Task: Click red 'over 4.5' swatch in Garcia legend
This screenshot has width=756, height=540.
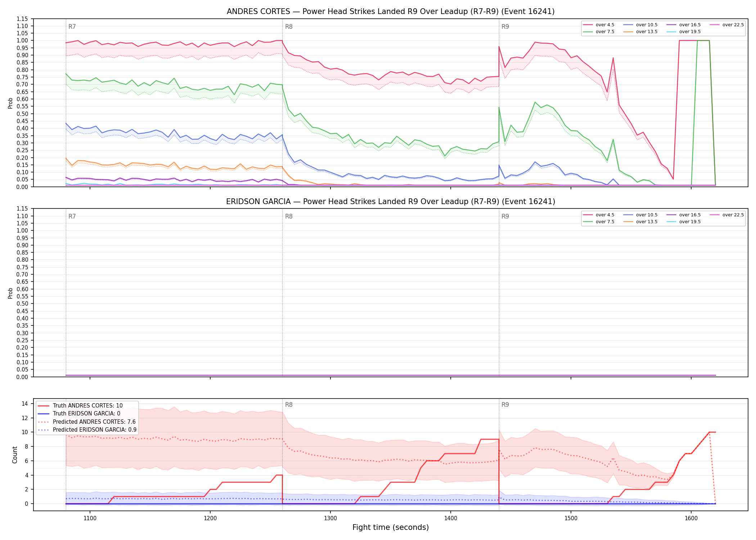Action: [x=588, y=215]
